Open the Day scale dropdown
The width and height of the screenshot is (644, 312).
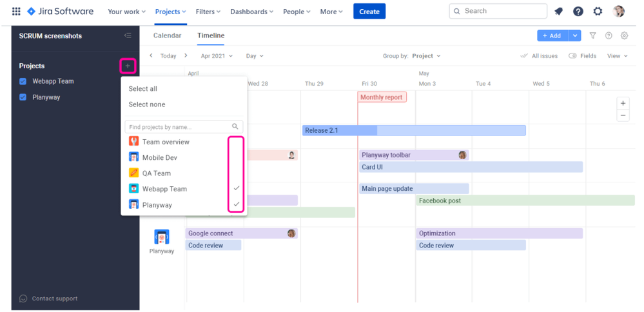point(255,56)
